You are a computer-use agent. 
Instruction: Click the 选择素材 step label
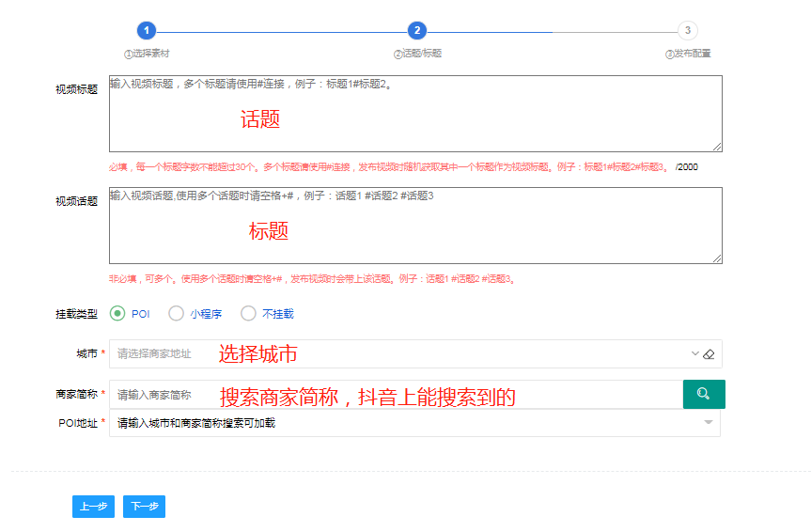pos(148,54)
